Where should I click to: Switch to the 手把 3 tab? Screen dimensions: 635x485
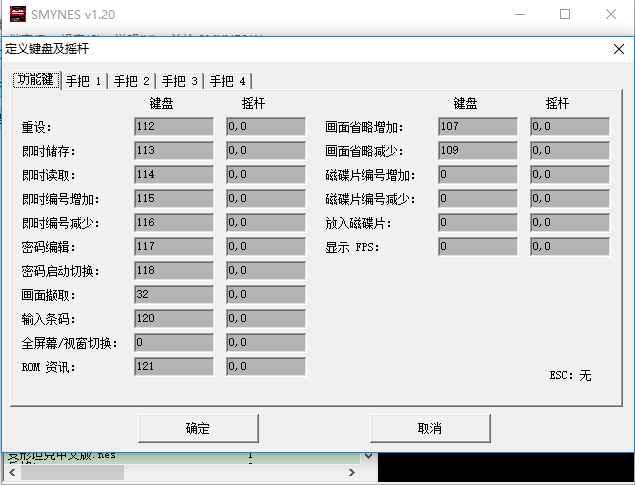pos(180,81)
